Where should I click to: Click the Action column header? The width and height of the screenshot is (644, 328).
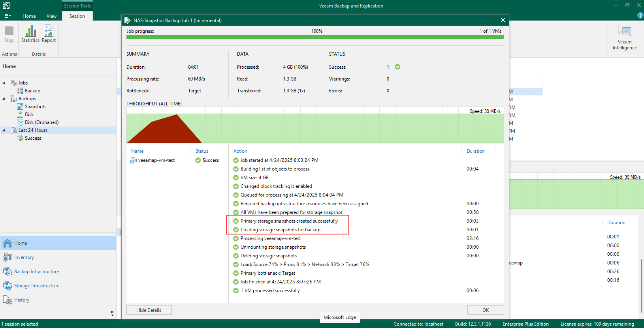click(x=240, y=151)
